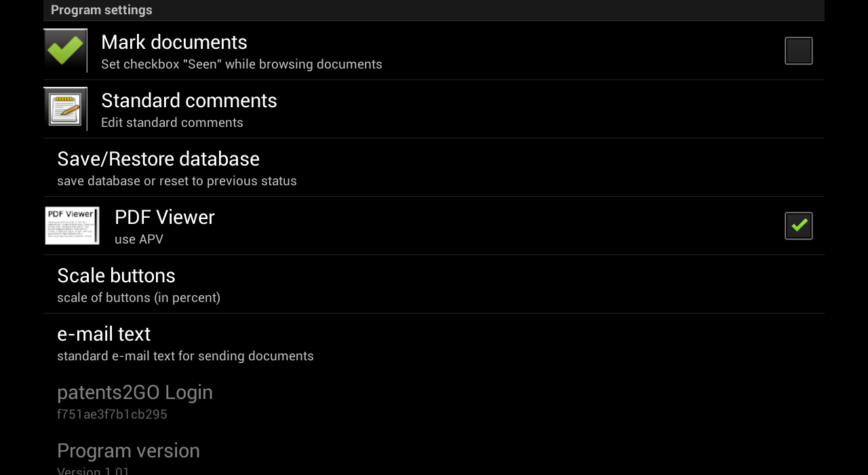Uncheck the PDF Viewer checkbox

click(798, 226)
